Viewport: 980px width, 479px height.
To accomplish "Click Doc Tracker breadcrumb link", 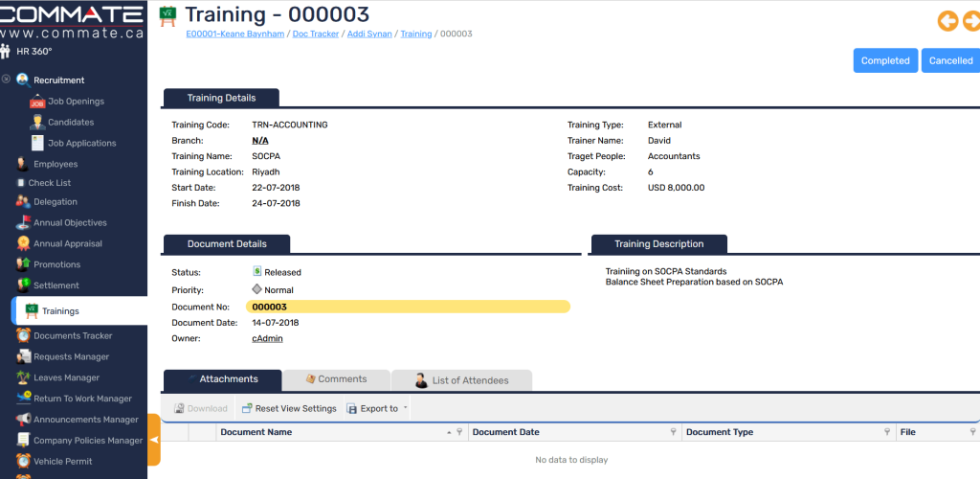I will point(318,34).
